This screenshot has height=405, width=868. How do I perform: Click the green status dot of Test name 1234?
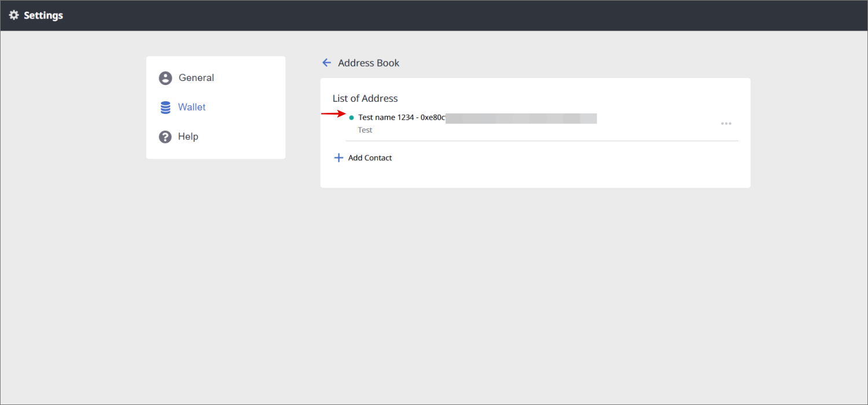[x=351, y=118]
